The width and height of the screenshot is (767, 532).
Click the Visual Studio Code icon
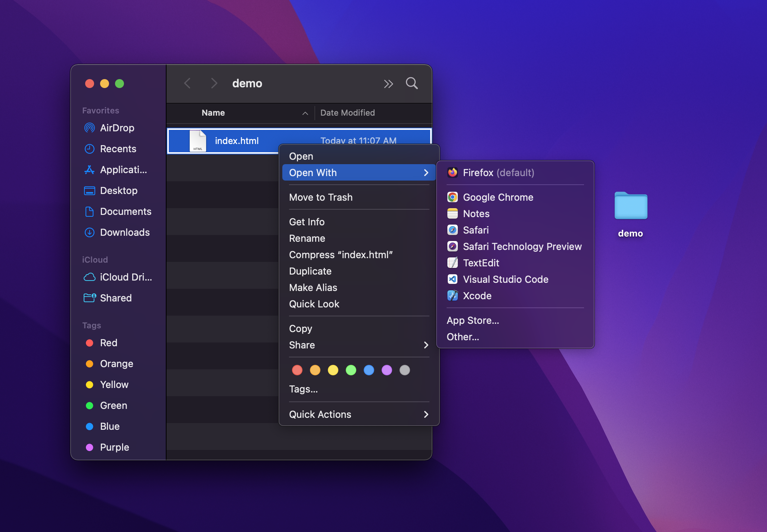point(453,279)
